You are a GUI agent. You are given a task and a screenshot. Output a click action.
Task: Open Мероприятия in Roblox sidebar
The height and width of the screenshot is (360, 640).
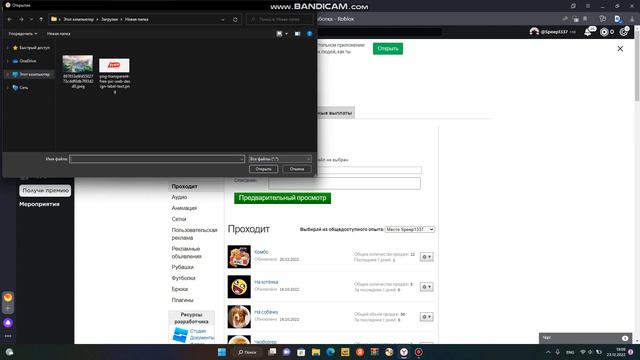tap(40, 204)
